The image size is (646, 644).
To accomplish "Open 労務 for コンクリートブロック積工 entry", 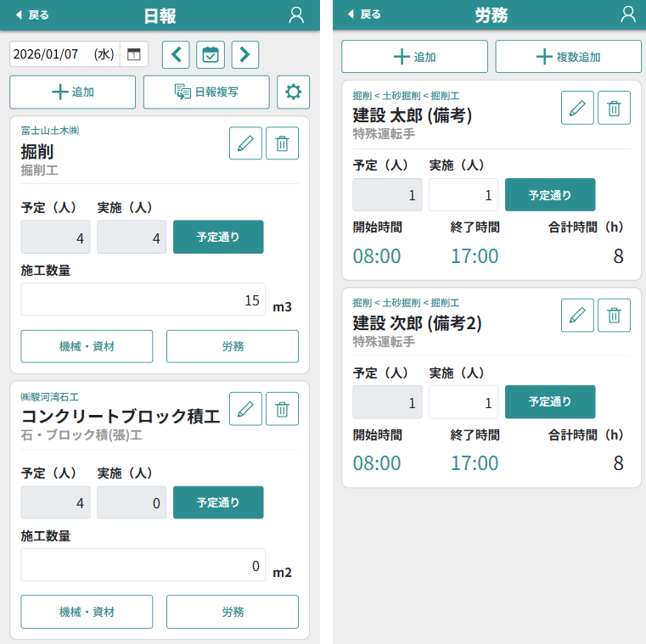I will click(233, 611).
